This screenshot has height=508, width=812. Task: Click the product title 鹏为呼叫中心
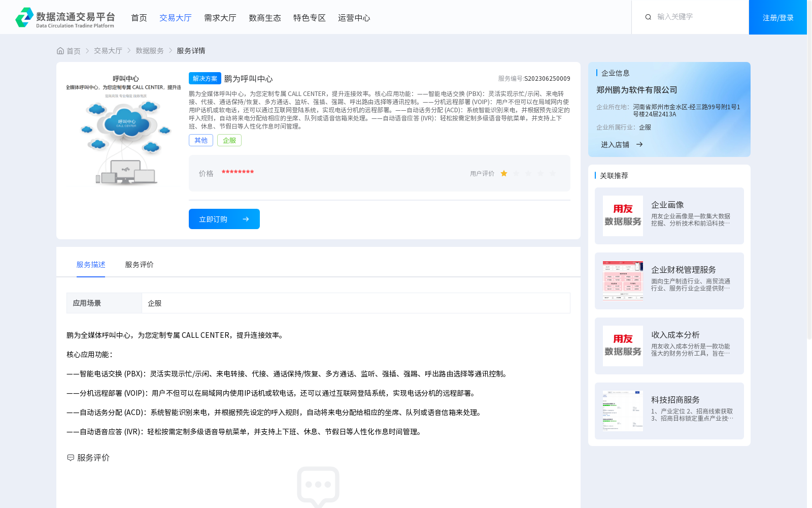coord(249,79)
